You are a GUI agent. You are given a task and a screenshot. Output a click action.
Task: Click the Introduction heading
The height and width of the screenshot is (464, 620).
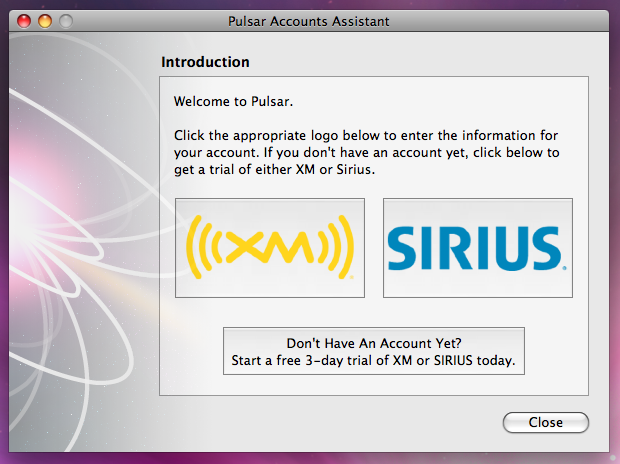pos(205,62)
